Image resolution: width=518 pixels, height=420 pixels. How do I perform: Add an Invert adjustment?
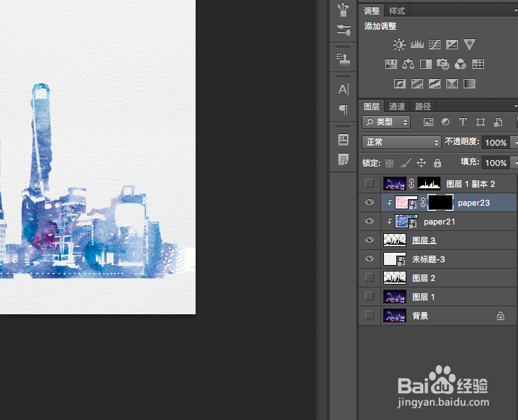tap(400, 83)
